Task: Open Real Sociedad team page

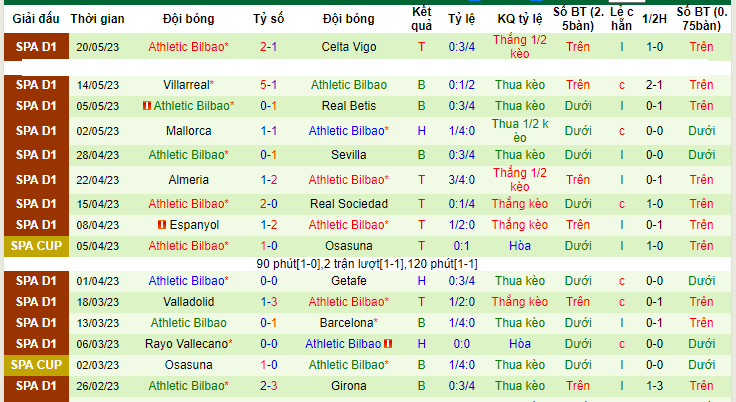Action: coord(349,204)
